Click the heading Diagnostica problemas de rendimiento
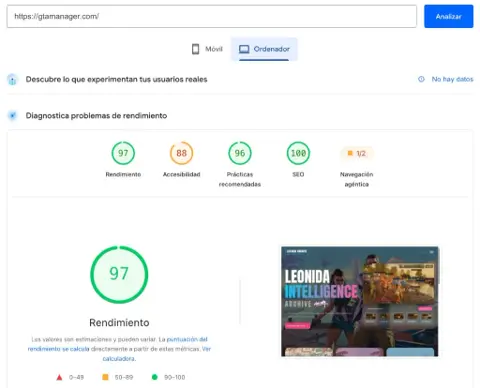 96,116
